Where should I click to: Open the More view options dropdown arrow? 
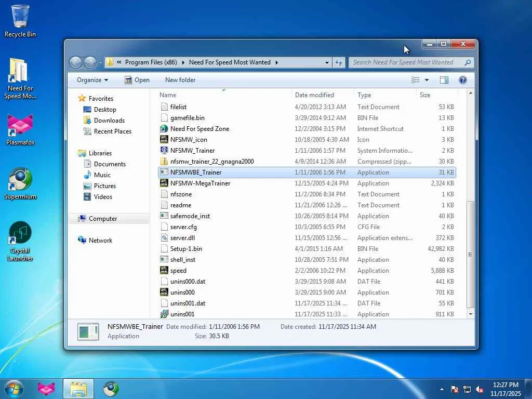click(x=427, y=79)
